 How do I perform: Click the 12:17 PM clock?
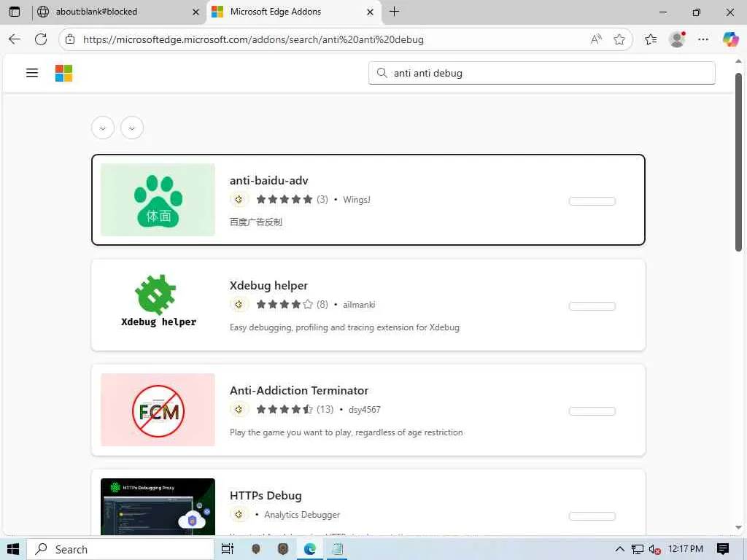coord(686,549)
